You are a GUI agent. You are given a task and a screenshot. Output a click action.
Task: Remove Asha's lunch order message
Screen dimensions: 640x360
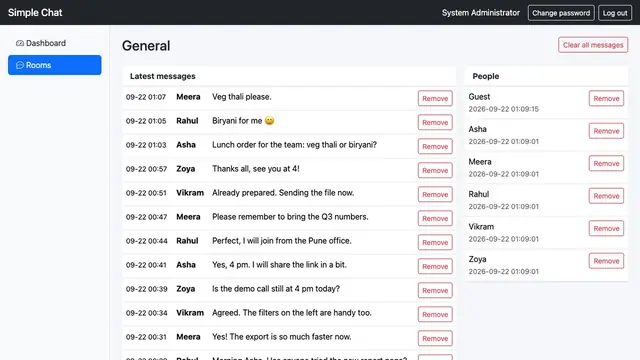435,147
